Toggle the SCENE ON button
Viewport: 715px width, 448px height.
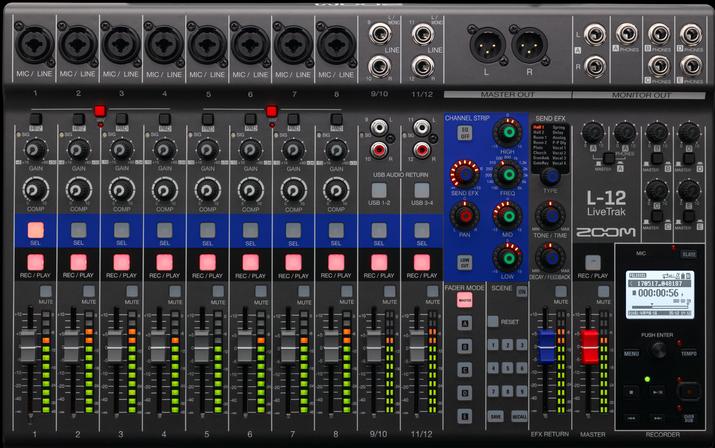[522, 291]
